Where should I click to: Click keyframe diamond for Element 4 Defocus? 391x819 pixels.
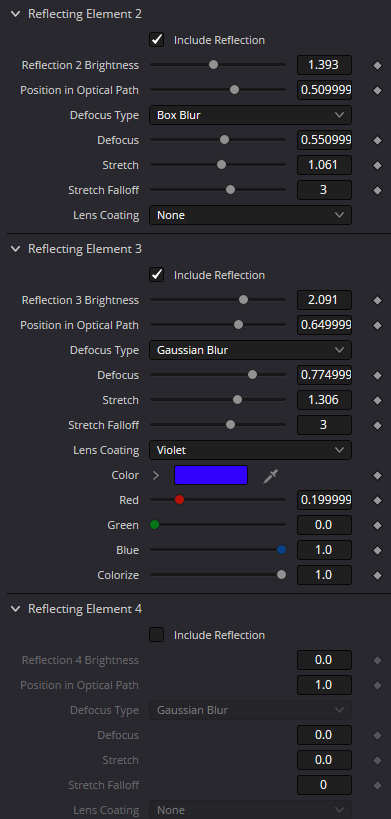377,735
